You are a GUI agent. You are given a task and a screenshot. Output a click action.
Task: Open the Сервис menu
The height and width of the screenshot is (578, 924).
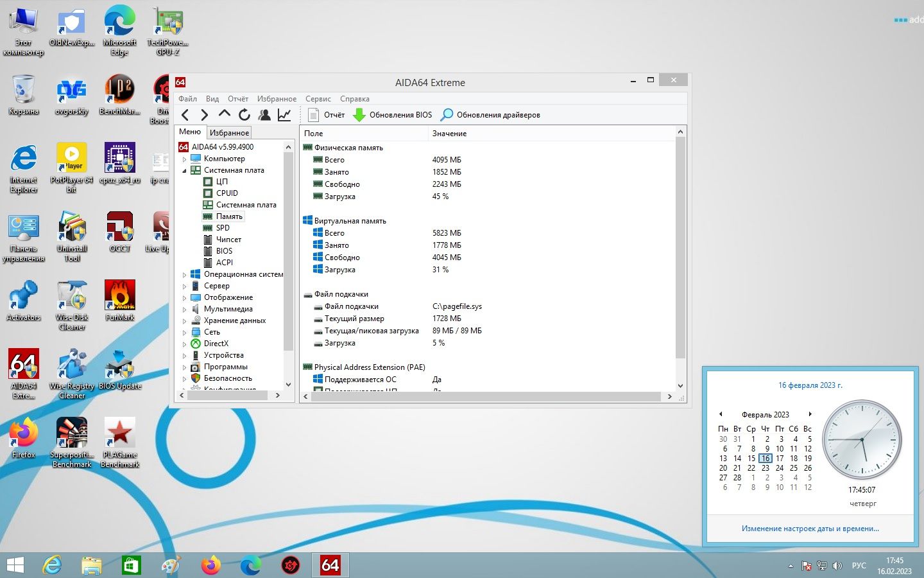pyautogui.click(x=318, y=99)
